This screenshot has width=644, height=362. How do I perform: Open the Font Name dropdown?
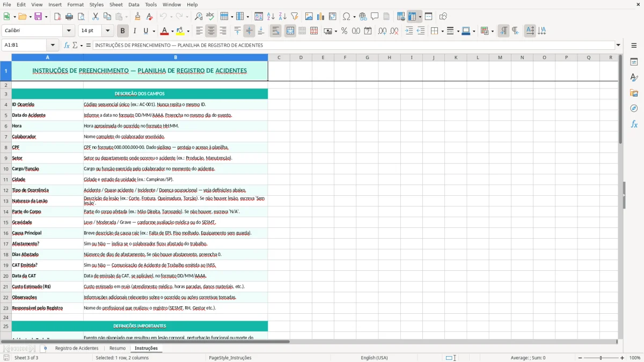pyautogui.click(x=70, y=31)
